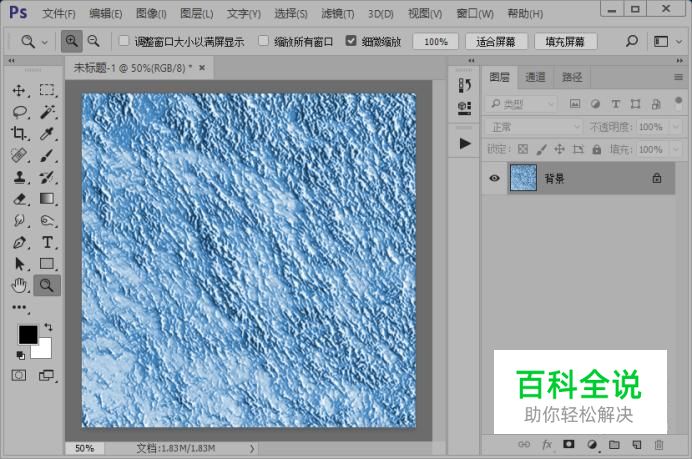
Task: Toggle adjustment layer filter
Action: point(595,104)
